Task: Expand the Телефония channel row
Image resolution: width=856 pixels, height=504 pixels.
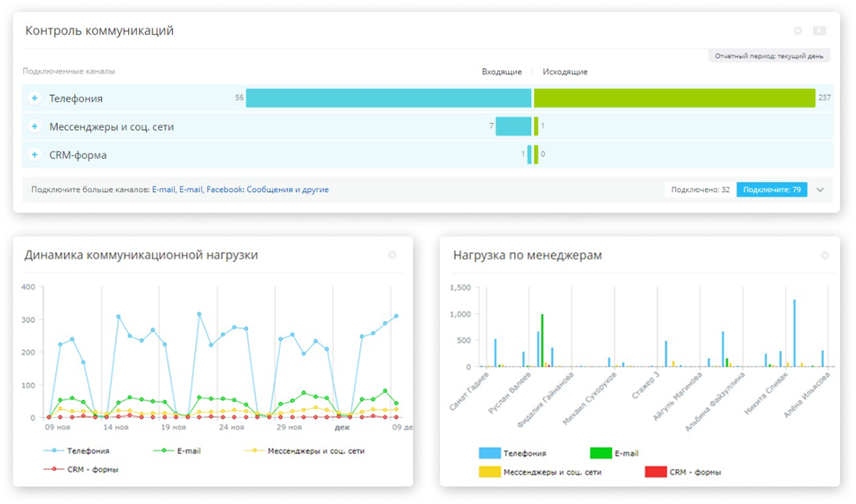Action: click(34, 98)
